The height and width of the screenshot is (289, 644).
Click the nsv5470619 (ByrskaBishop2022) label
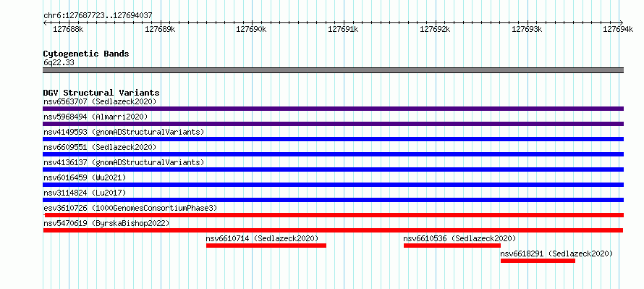(x=106, y=223)
